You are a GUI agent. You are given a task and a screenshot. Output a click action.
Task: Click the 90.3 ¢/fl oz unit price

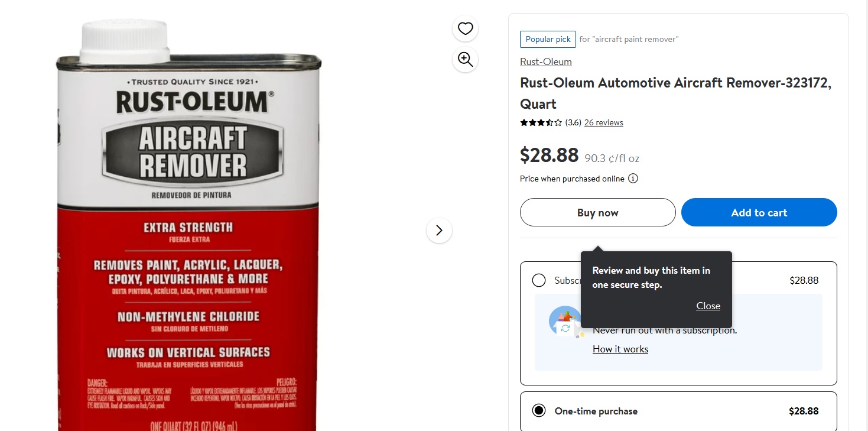[x=612, y=158]
